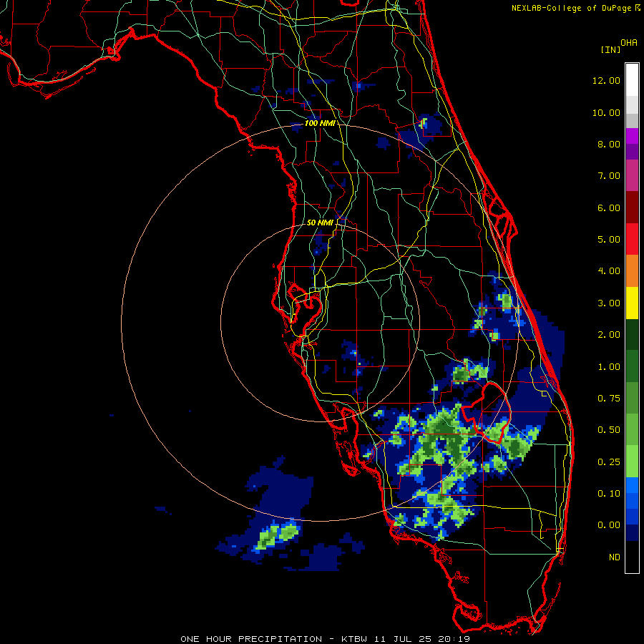Click the 6.00 legend value

click(609, 208)
